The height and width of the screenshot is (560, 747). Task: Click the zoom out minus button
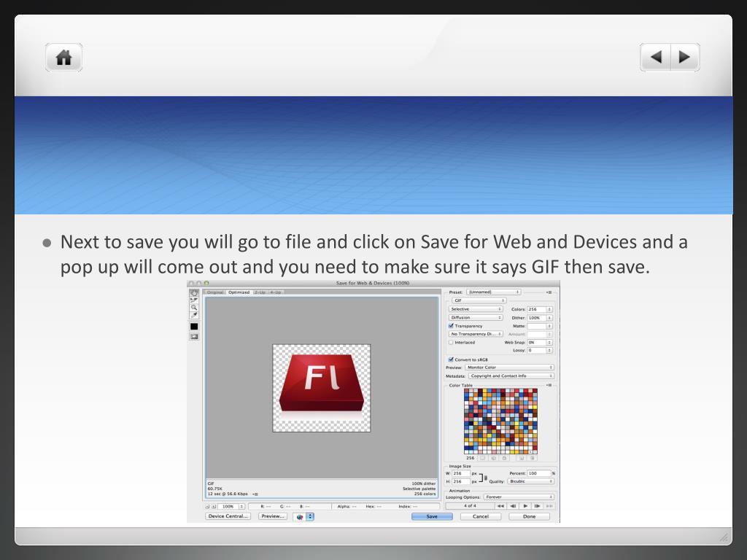tap(207, 506)
